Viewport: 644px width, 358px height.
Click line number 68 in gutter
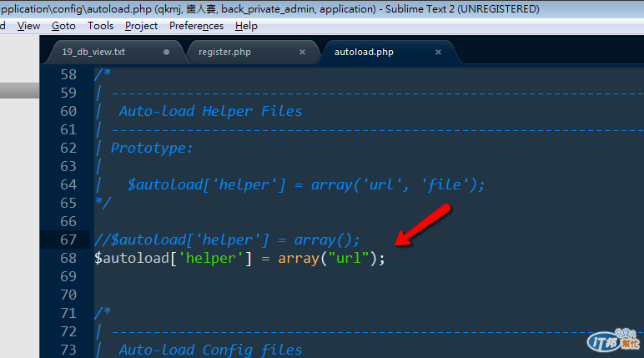click(x=68, y=258)
